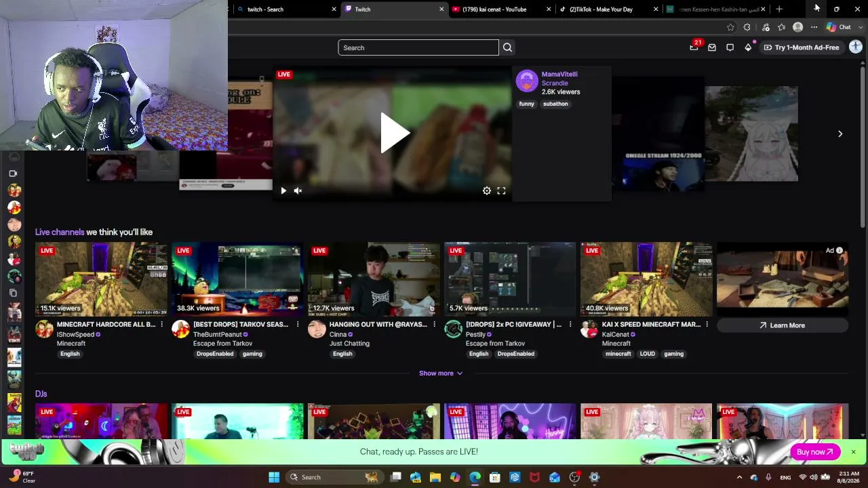Click DropsEnabled tag under TheBurntPeanut
The image size is (868, 488).
click(x=215, y=354)
